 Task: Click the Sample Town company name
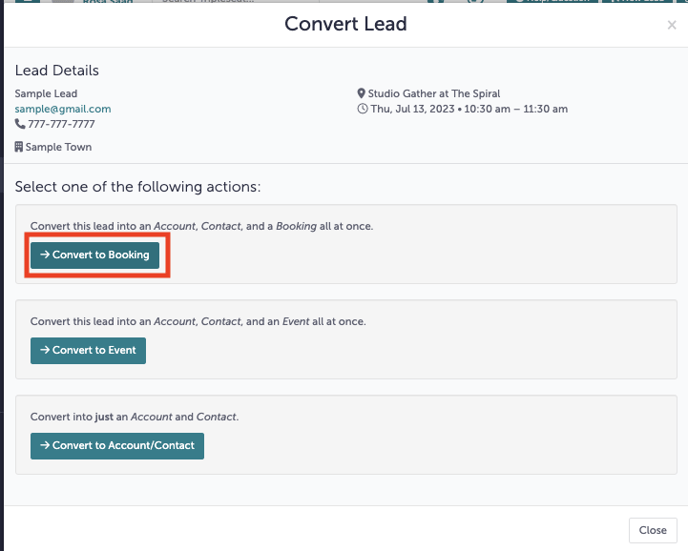pos(58,147)
